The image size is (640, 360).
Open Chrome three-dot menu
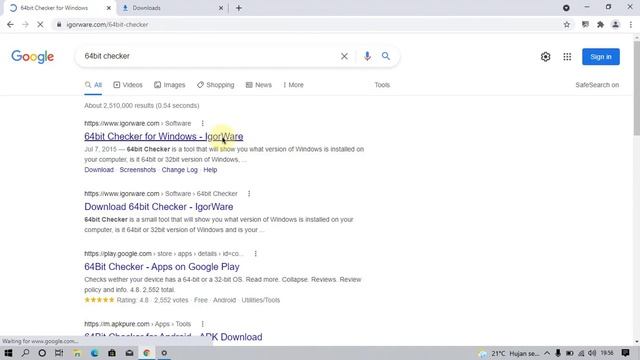click(x=631, y=24)
